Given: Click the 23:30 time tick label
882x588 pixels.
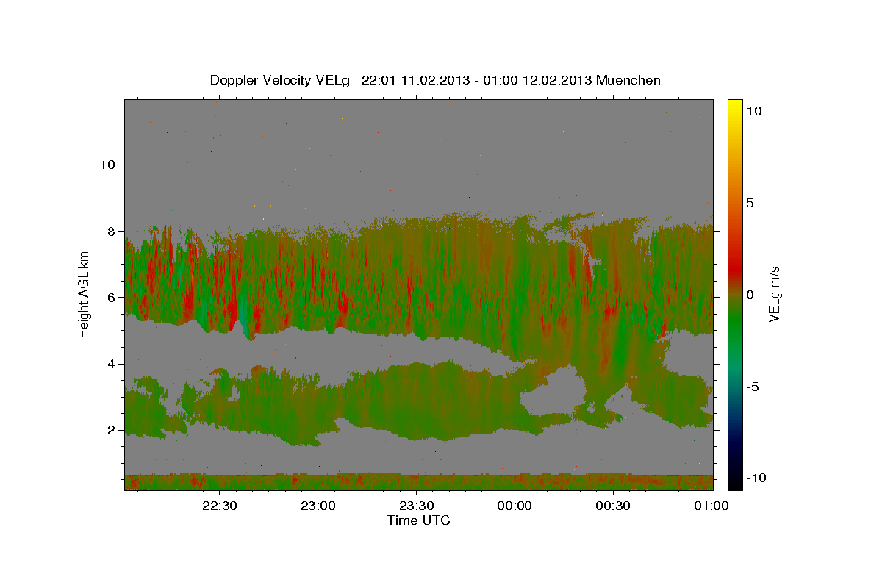Looking at the screenshot, I should tap(416, 506).
